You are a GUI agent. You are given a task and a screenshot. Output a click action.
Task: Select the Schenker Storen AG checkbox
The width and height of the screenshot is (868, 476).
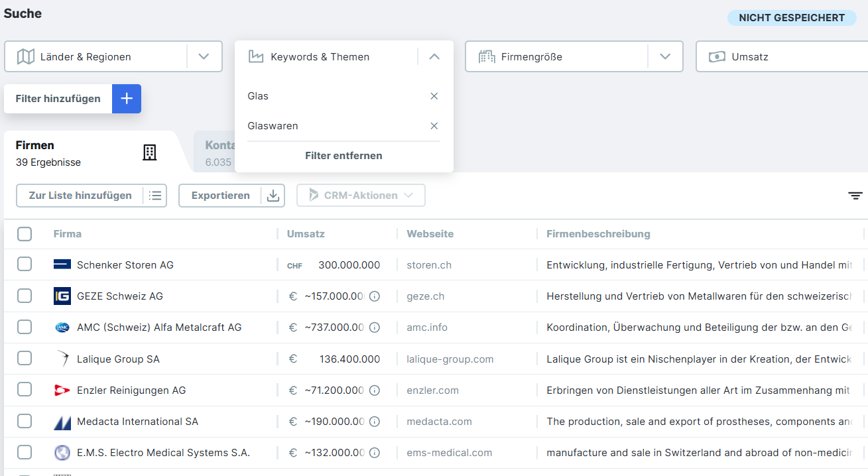pos(25,265)
